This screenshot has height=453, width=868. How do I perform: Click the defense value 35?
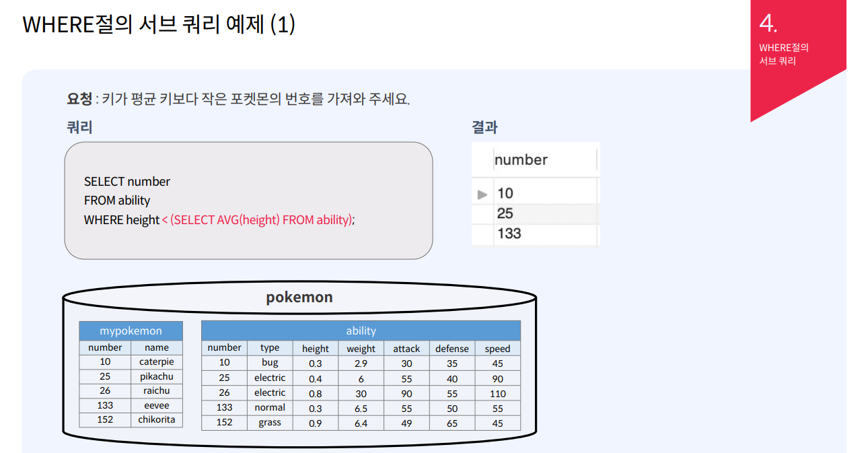tap(452, 363)
